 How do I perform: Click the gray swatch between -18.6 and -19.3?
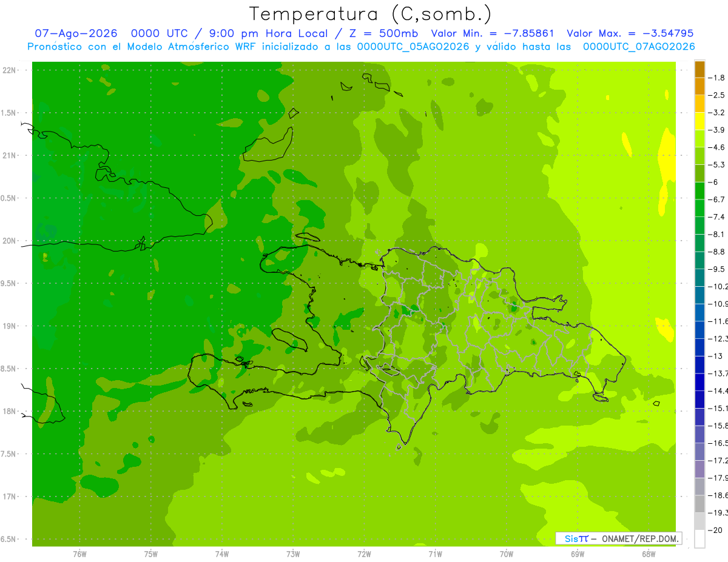pos(699,504)
